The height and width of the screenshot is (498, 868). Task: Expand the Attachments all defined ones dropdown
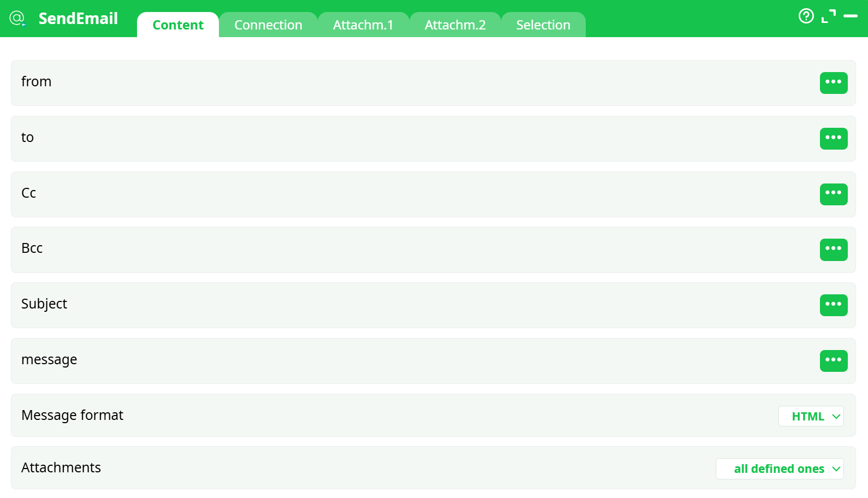click(x=779, y=469)
